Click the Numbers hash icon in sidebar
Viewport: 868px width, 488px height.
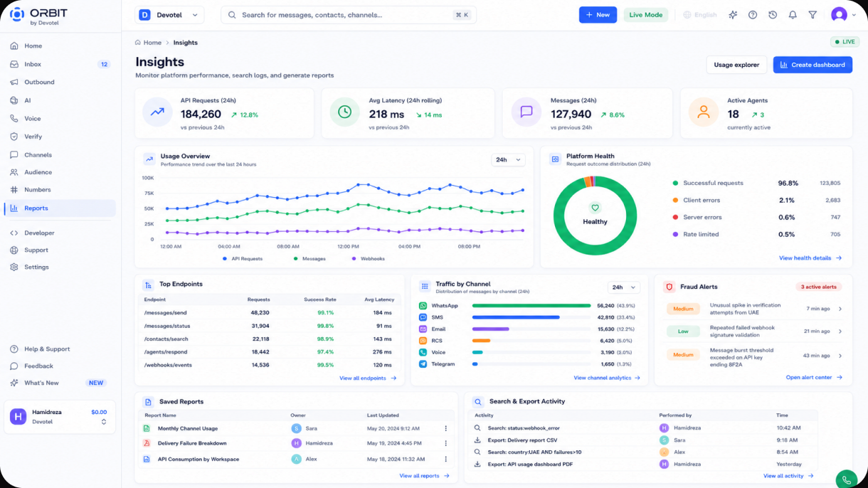pos(14,190)
